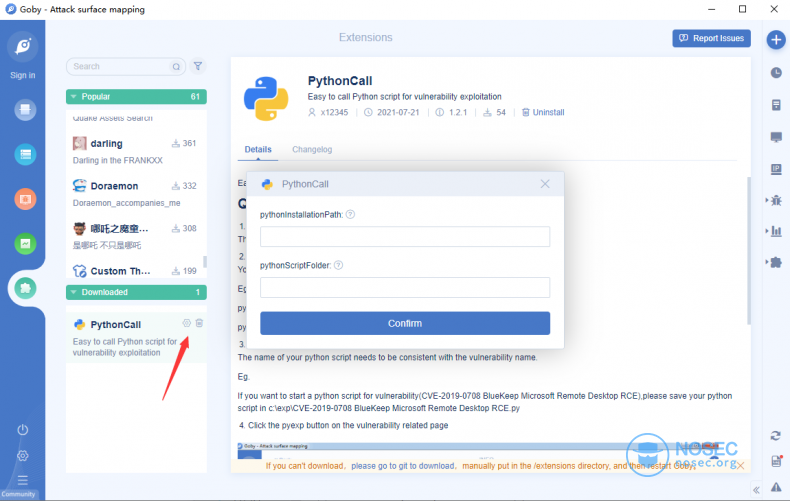Screen dimensions: 790x501
Task: Click author x12345 text
Action: 335,112
